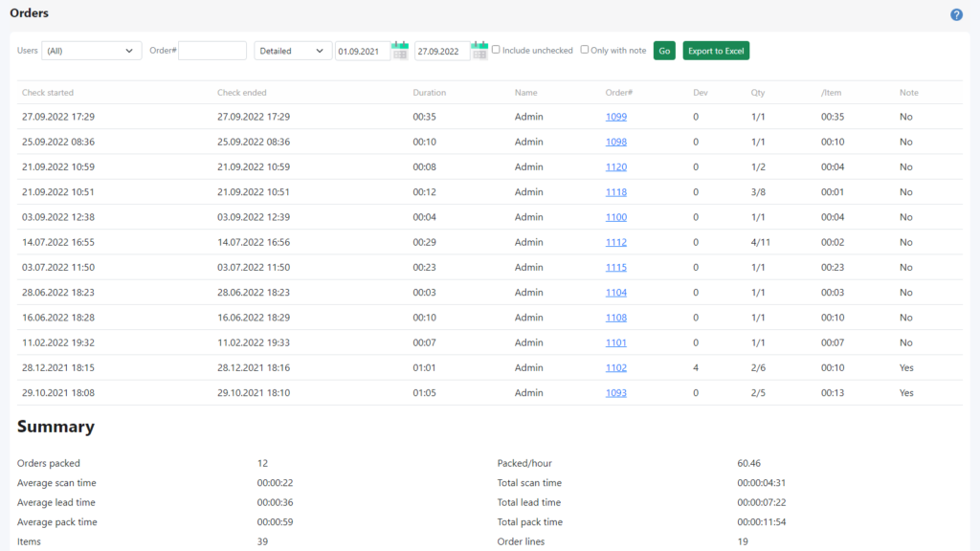980x551 pixels.
Task: Select check started cell 21.09.2022 10:51
Action: click(58, 191)
